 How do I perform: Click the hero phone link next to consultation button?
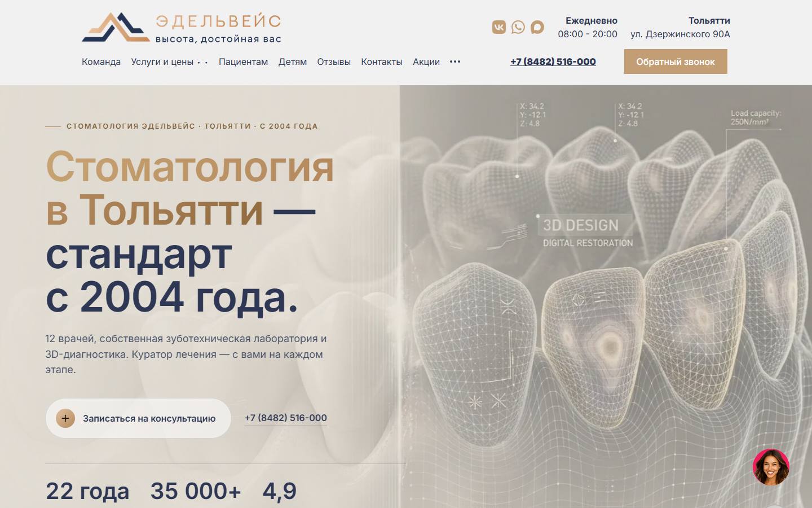pos(286,418)
